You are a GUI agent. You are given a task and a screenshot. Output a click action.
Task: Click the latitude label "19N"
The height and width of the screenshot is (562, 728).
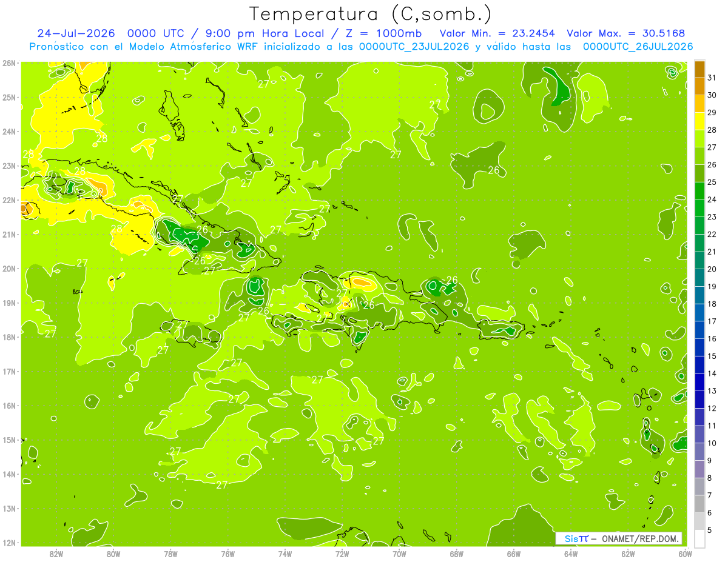click(x=9, y=303)
